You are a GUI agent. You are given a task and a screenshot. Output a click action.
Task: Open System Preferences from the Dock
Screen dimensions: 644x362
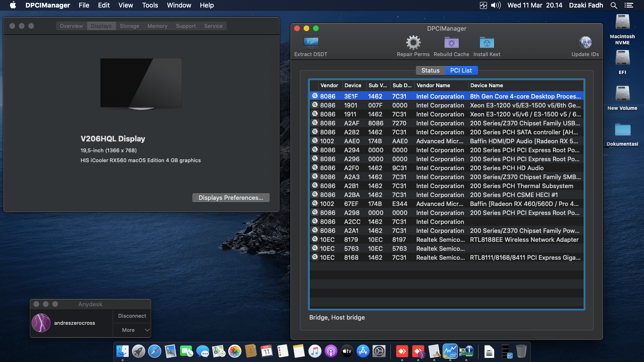point(380,351)
